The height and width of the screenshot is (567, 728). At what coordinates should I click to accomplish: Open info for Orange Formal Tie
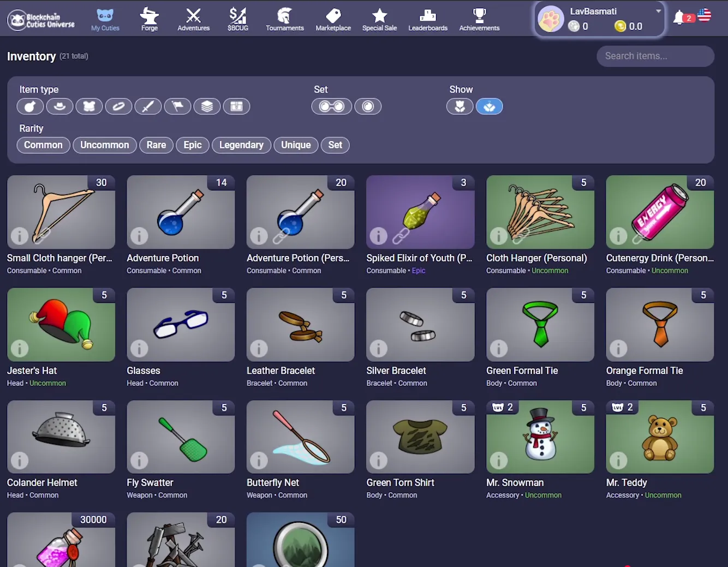pyautogui.click(x=618, y=349)
